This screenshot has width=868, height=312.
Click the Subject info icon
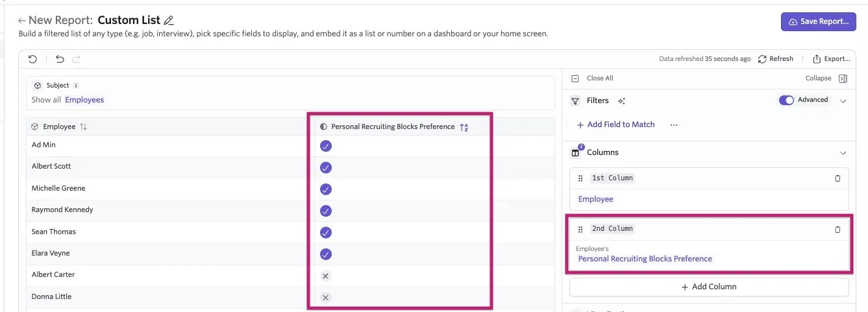[x=76, y=86]
